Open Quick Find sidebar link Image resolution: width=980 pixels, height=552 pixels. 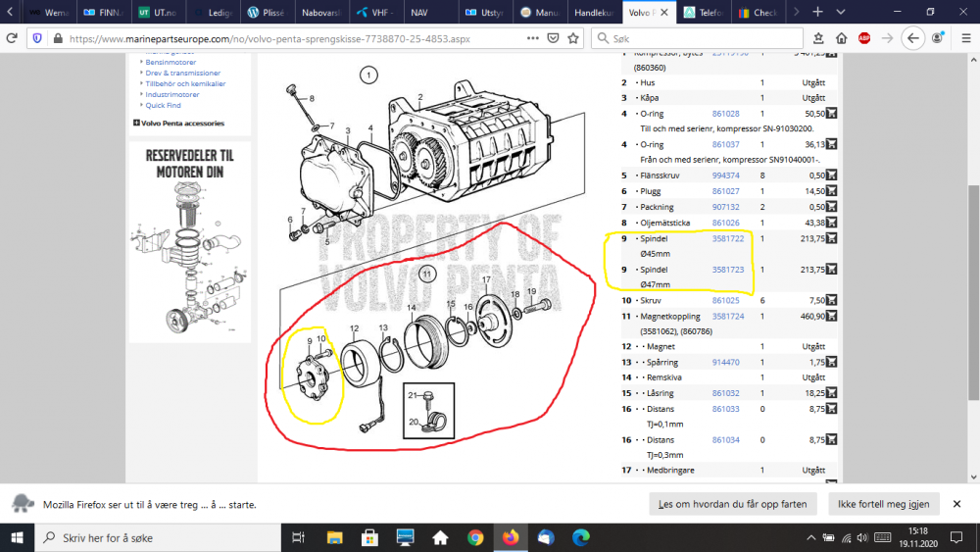[163, 105]
